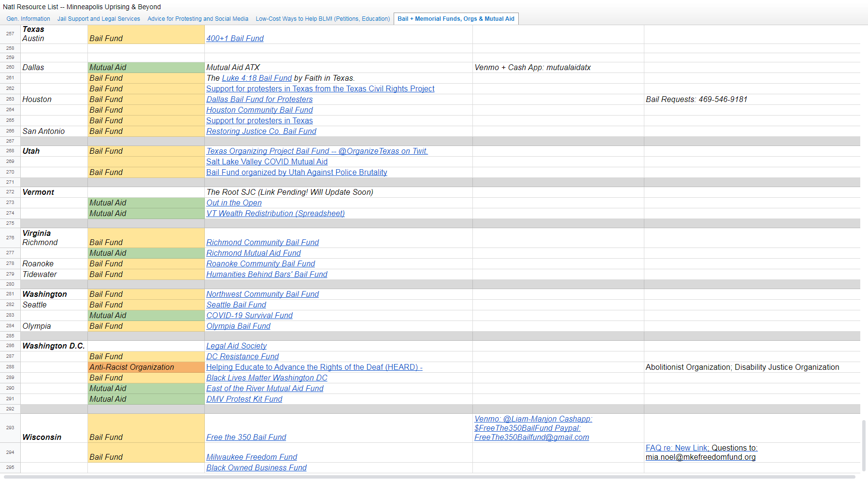Open VT Wealth Redistribution (Spreadsheet) link

(275, 214)
